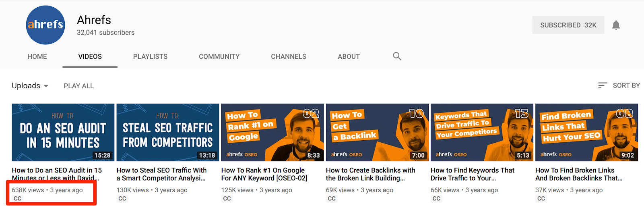
Task: Click CC badge under Broken Link Building video
Action: click(332, 198)
